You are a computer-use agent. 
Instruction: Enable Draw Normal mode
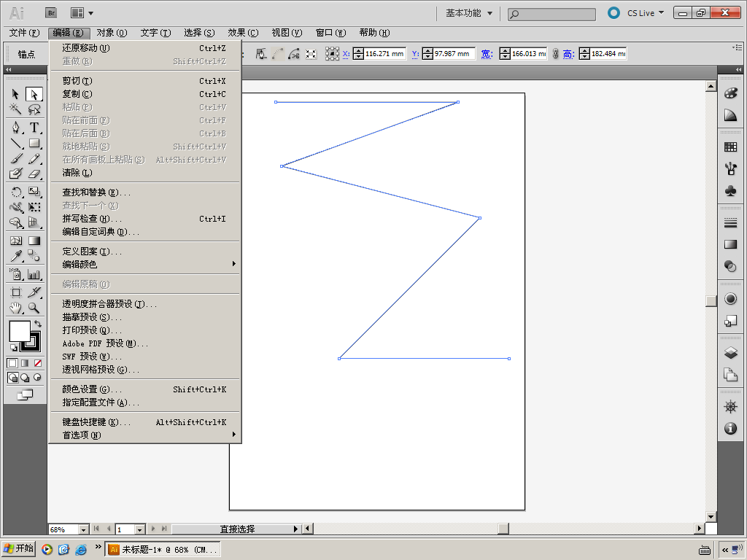pos(13,378)
